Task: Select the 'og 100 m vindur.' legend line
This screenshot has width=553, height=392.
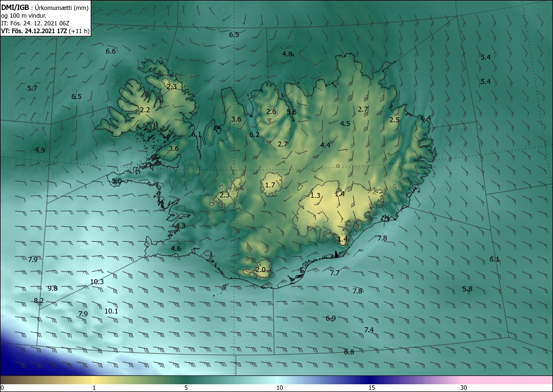Action: pos(24,15)
